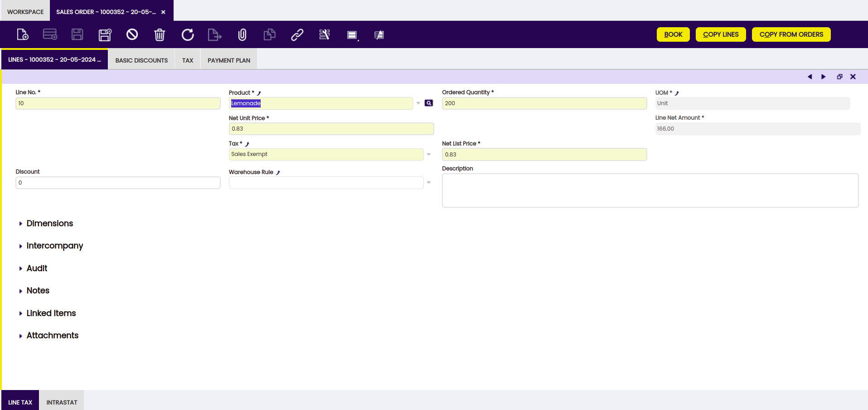Screen dimensions: 868x410
Task: Click the Save and close icon
Action: click(x=105, y=34)
